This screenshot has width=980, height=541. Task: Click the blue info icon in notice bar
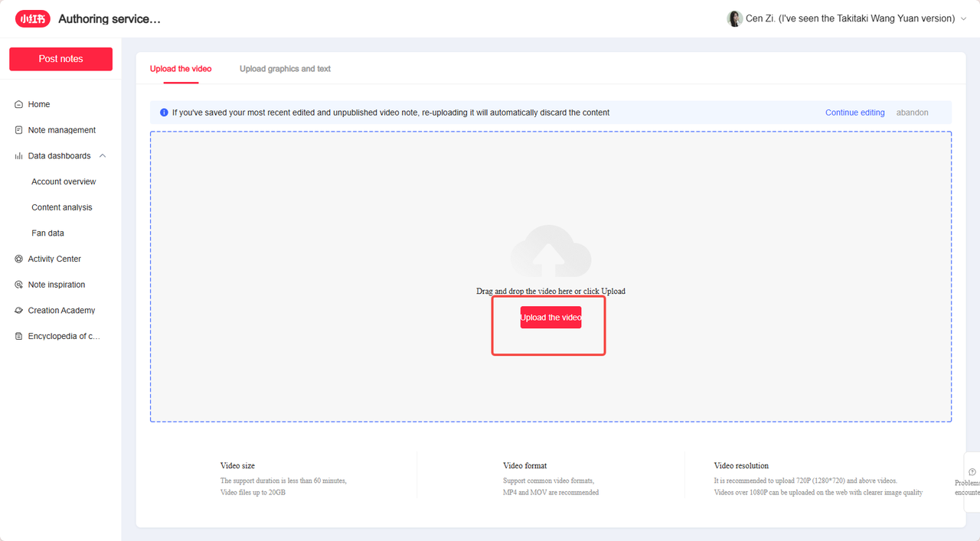point(164,112)
